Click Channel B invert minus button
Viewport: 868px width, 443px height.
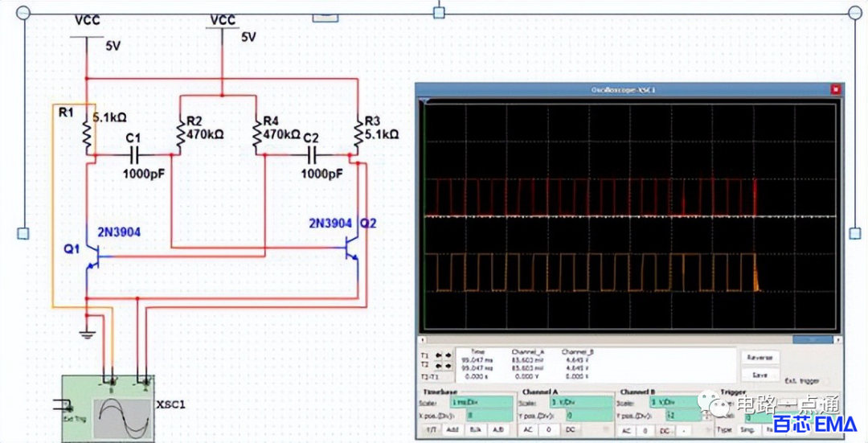point(684,431)
